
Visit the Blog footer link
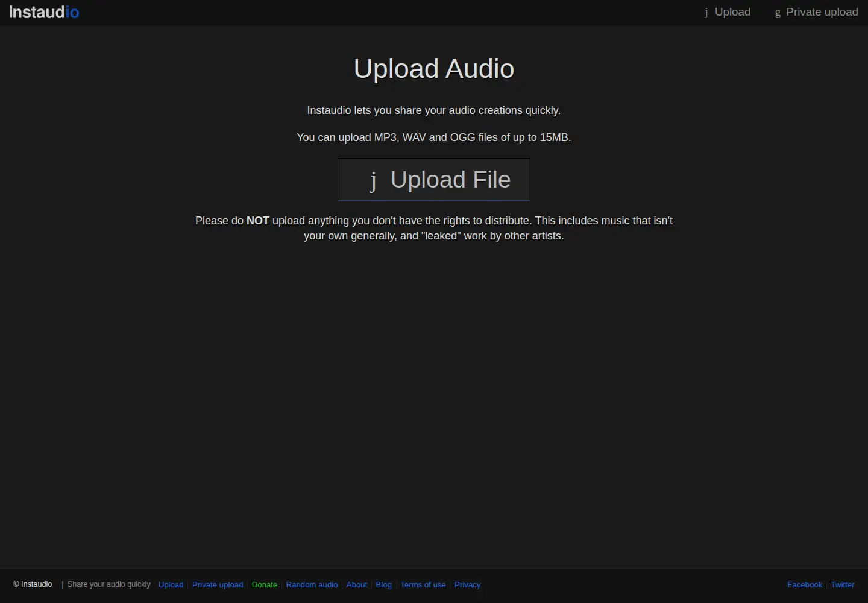tap(383, 585)
